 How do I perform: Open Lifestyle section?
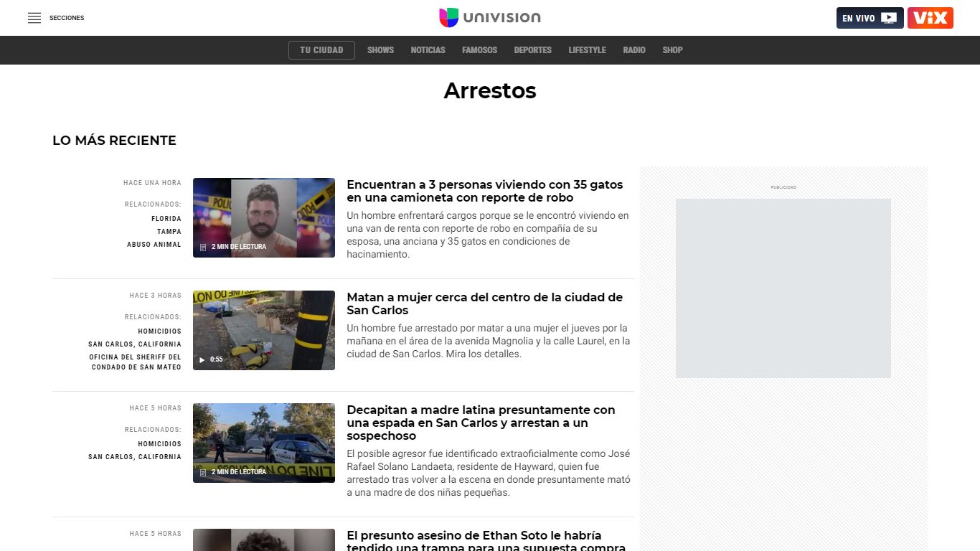pyautogui.click(x=587, y=50)
